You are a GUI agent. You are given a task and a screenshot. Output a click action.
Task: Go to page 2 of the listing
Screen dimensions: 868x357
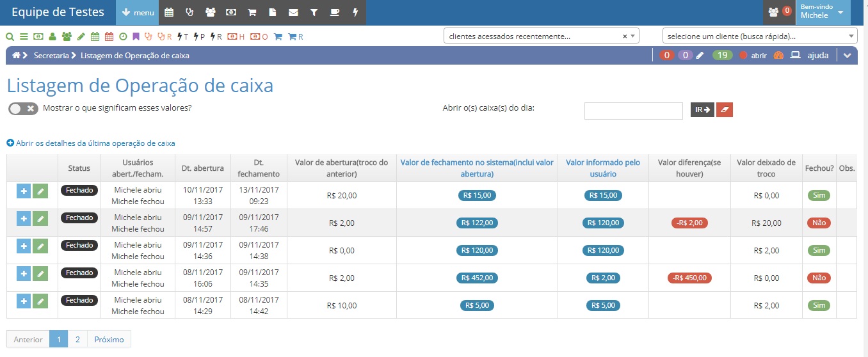[x=77, y=339]
